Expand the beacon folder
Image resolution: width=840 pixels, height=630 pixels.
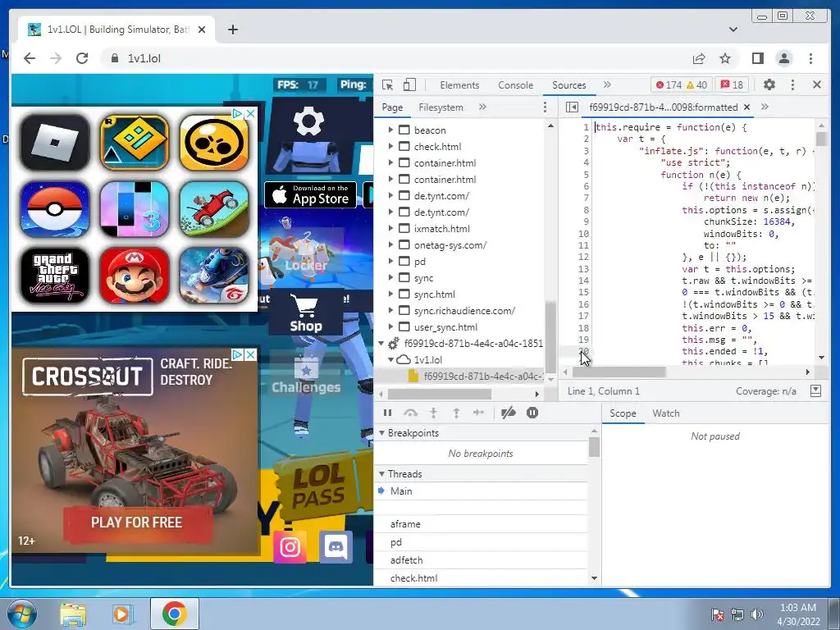pyautogui.click(x=390, y=130)
